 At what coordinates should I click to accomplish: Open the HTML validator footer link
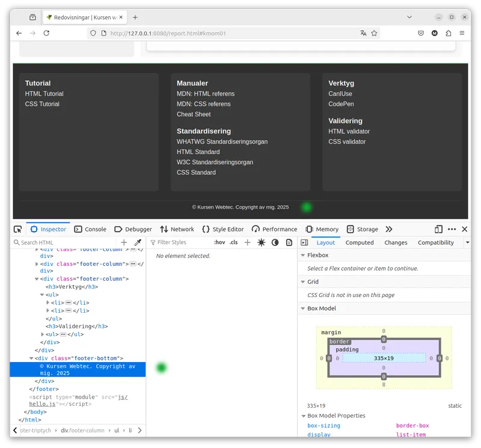coord(349,131)
